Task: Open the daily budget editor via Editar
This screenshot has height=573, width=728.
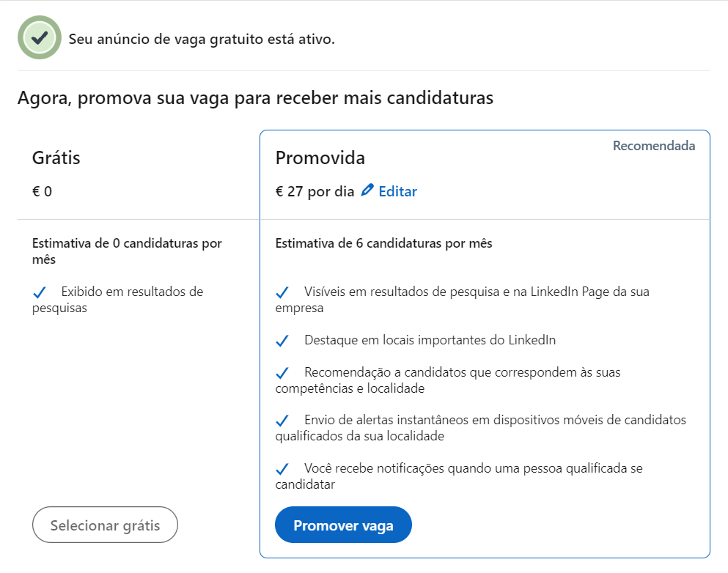Action: coord(397,191)
